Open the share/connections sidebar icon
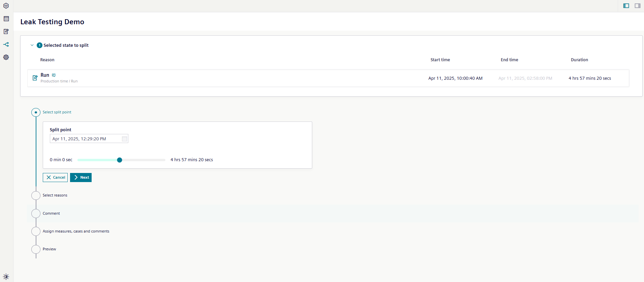The height and width of the screenshot is (282, 644). tap(6, 44)
